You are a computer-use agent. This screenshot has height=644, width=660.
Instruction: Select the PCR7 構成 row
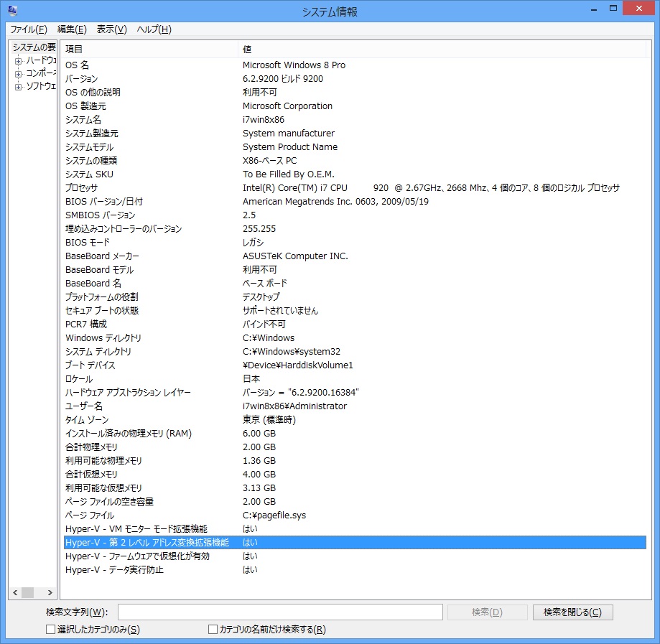pyautogui.click(x=355, y=324)
